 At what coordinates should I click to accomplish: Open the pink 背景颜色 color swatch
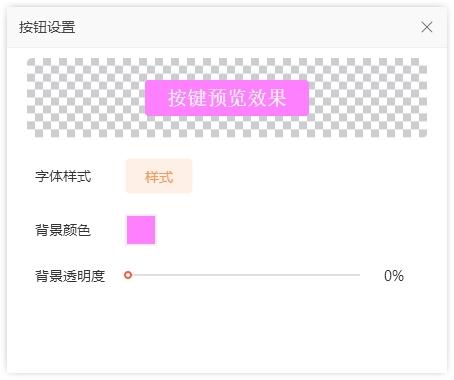pyautogui.click(x=141, y=230)
